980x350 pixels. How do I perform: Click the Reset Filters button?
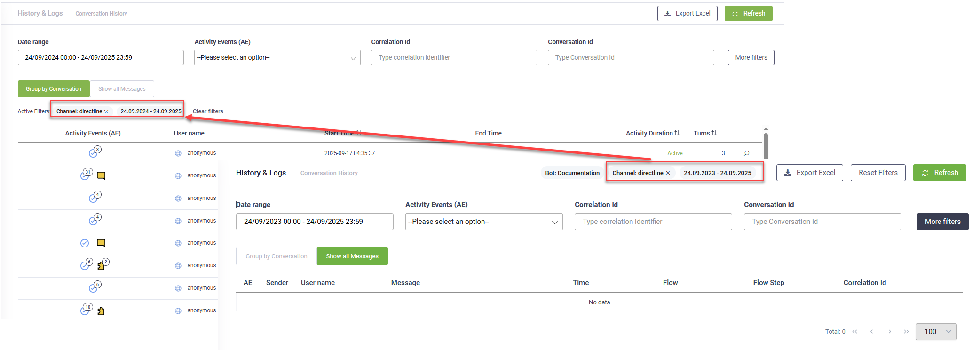point(877,173)
